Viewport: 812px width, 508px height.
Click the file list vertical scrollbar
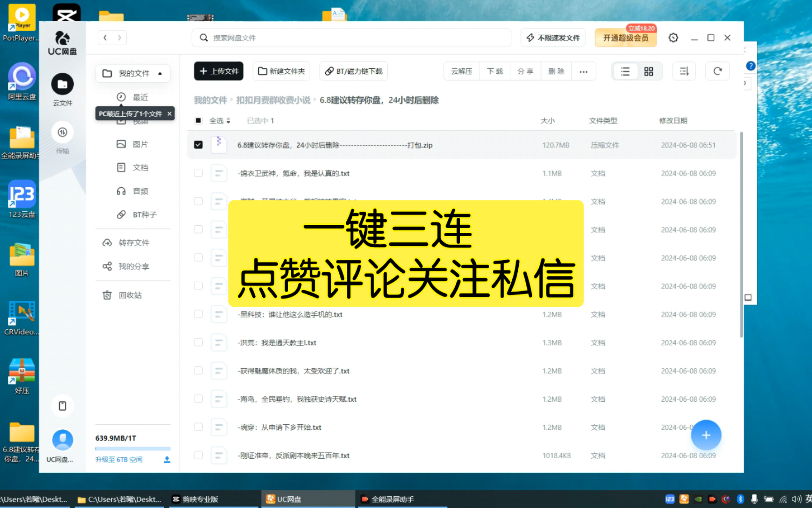pos(742,235)
